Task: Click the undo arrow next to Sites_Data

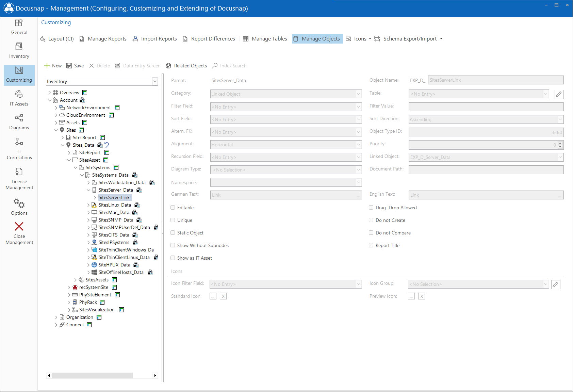Action: pos(107,145)
